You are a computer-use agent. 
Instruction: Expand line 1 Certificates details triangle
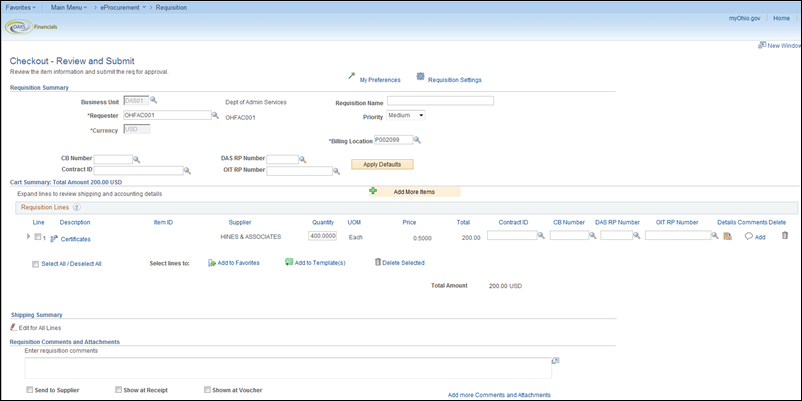[x=28, y=237]
